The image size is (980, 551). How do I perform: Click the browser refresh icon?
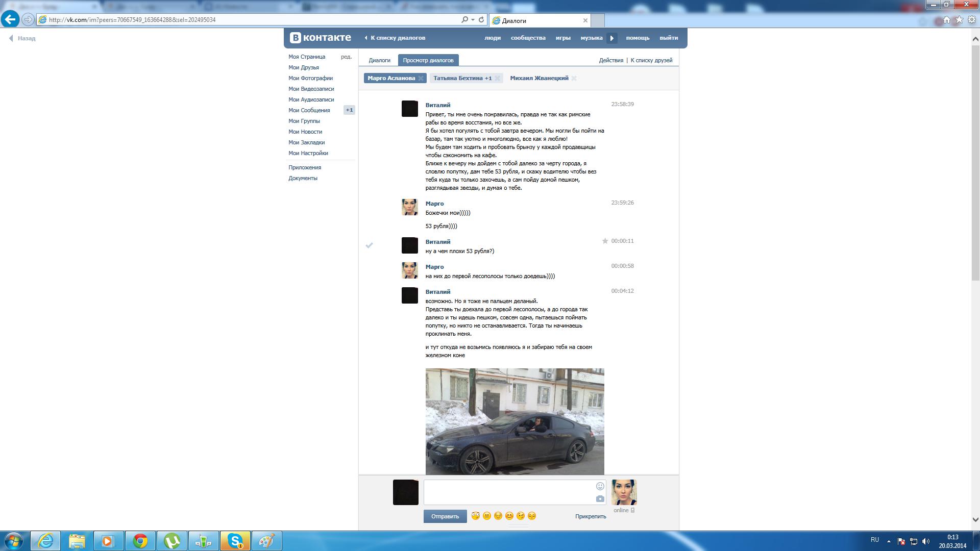481,20
